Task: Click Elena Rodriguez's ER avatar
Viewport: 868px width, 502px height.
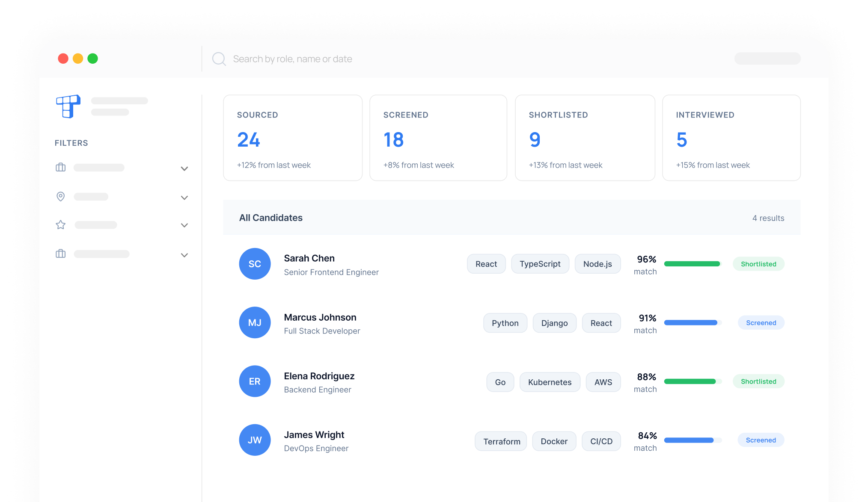Action: pos(255,381)
